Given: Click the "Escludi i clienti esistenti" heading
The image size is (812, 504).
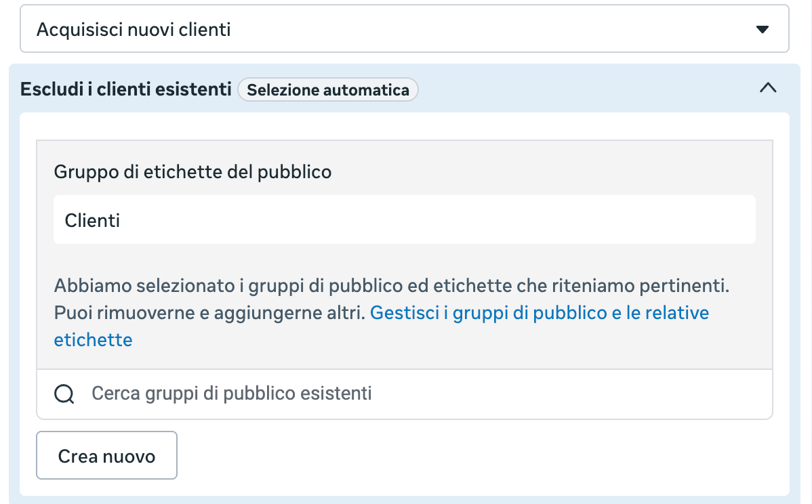Looking at the screenshot, I should [126, 89].
